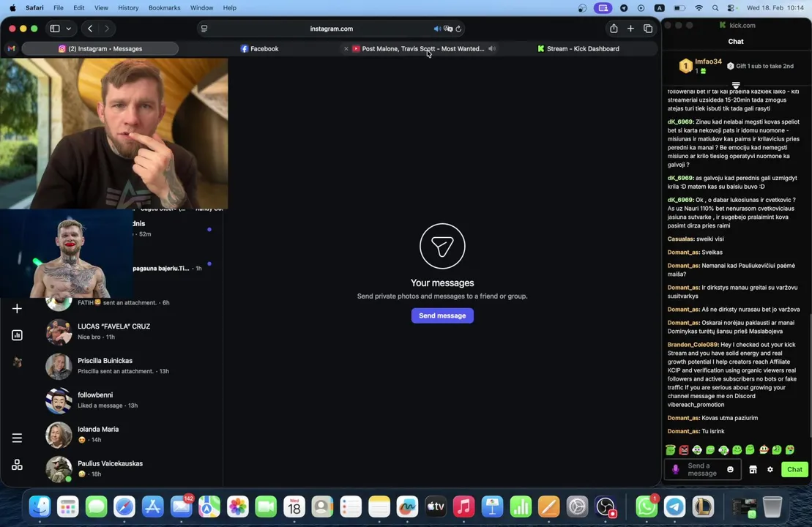Open OBS from the Dock
812x527 pixels.
point(605,507)
